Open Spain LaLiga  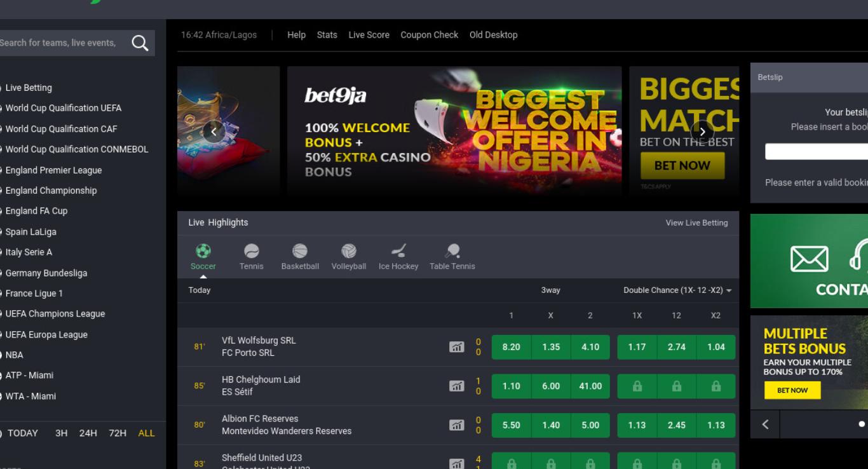pos(31,231)
